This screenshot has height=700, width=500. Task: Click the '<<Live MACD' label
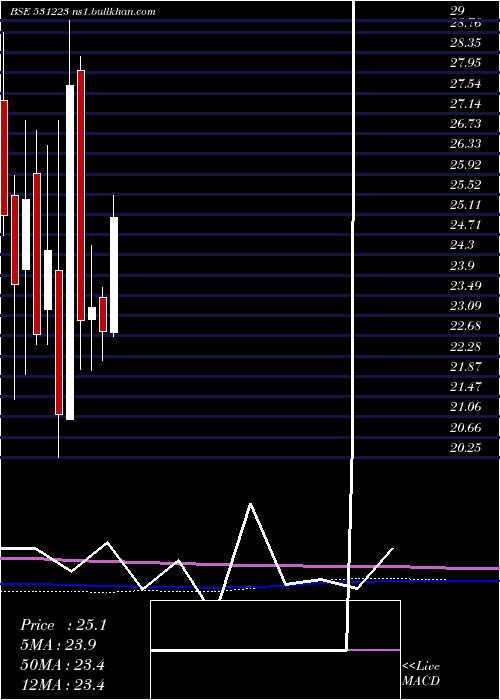click(421, 674)
